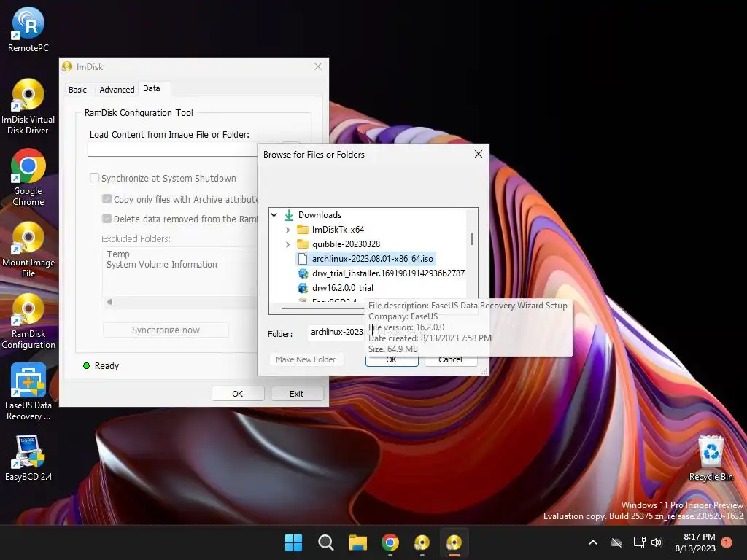Click OK in the ImDisk window
The height and width of the screenshot is (560, 747).
pyautogui.click(x=238, y=394)
